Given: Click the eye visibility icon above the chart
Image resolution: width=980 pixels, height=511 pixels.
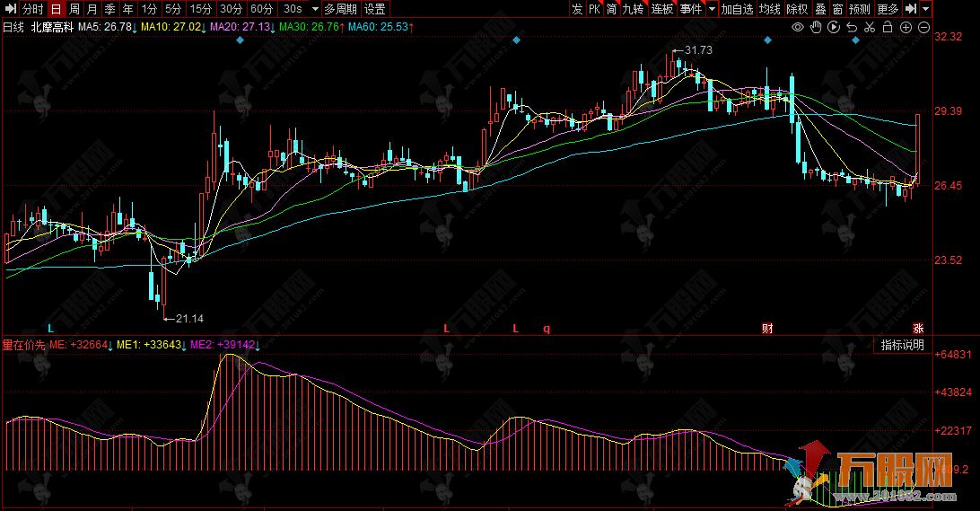Looking at the screenshot, I should [x=799, y=28].
